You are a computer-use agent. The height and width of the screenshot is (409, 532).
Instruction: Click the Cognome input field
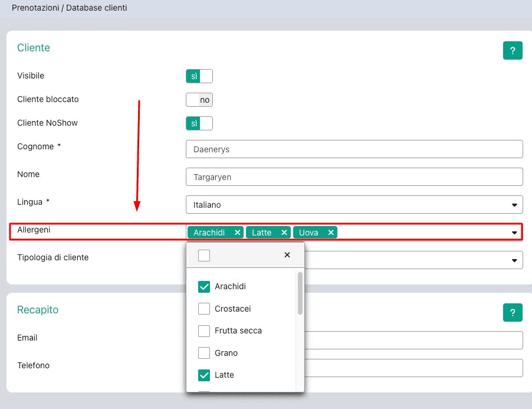click(x=354, y=149)
